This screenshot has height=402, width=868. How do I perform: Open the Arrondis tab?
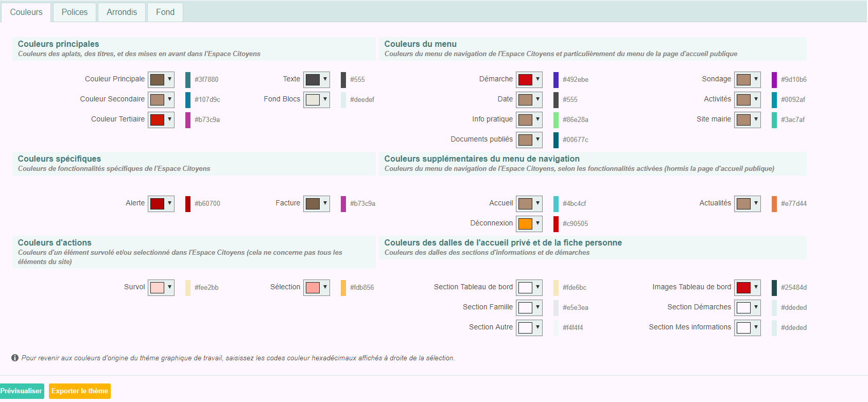(121, 12)
